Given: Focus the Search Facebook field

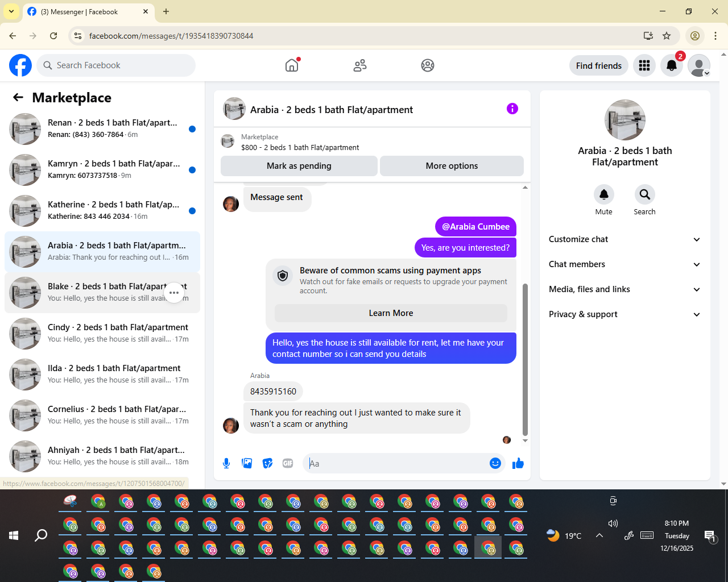Looking at the screenshot, I should click(x=116, y=65).
